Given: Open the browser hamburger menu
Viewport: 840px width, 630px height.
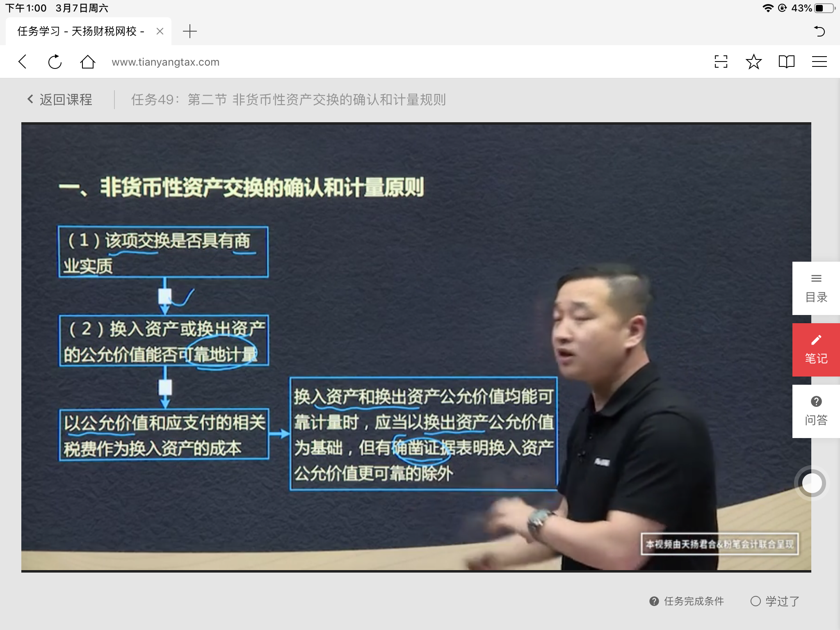Looking at the screenshot, I should tap(819, 62).
